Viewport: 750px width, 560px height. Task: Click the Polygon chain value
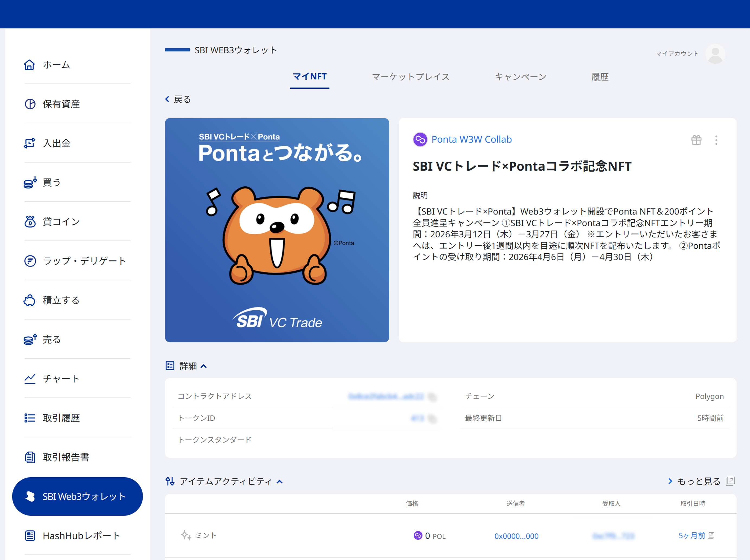point(709,396)
